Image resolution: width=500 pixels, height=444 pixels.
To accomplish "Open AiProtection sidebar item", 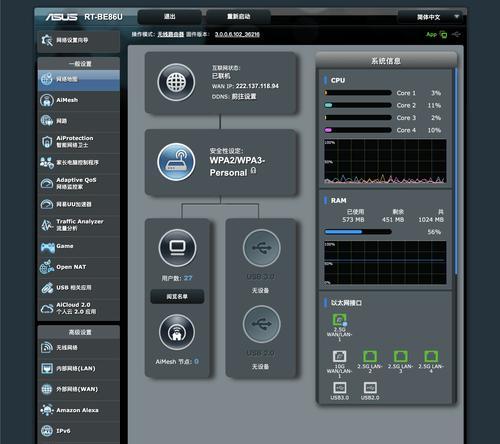I will [79, 142].
